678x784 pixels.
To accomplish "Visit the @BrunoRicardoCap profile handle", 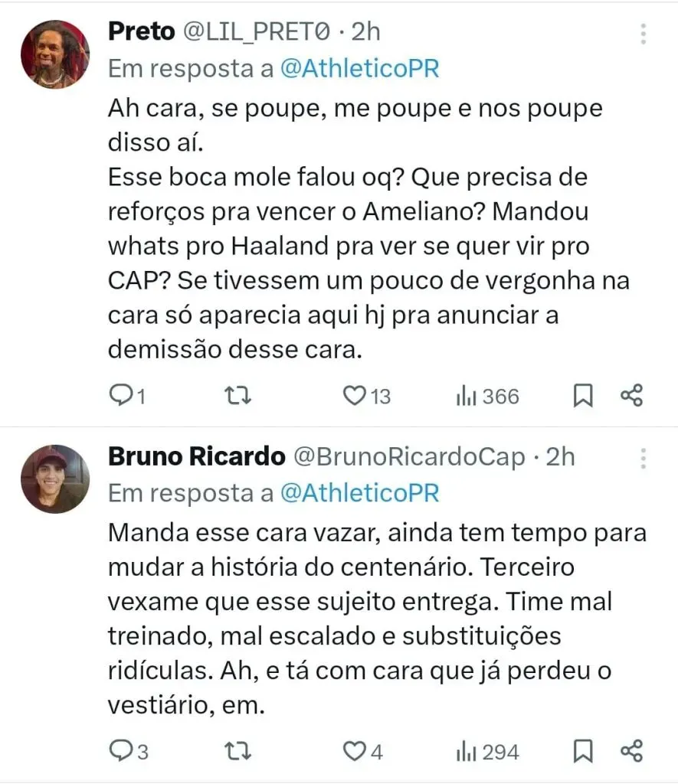I will click(410, 457).
